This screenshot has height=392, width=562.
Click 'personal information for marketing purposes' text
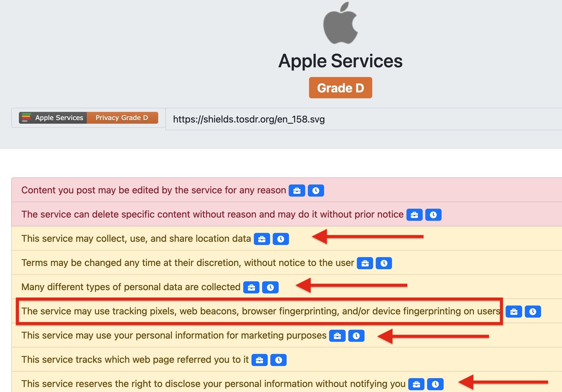point(174,335)
